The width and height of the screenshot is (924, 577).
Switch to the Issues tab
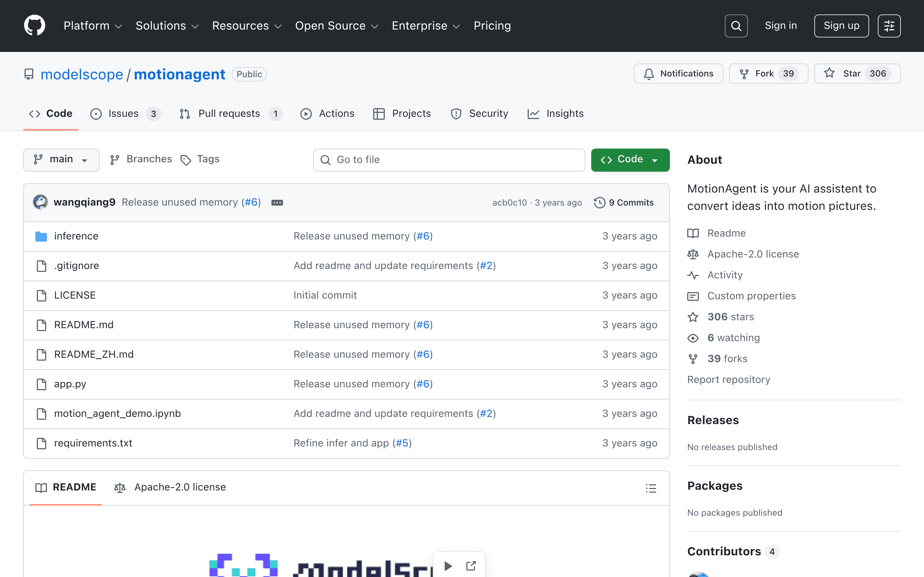126,114
